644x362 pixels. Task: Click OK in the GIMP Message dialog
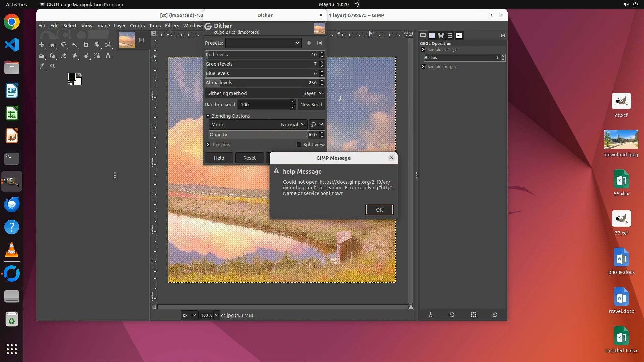point(379,210)
